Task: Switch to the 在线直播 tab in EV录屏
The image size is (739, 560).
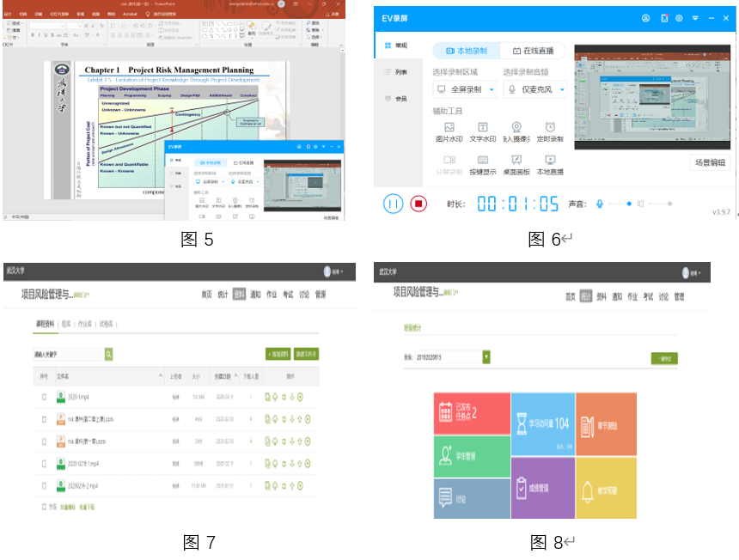Action: coord(533,52)
